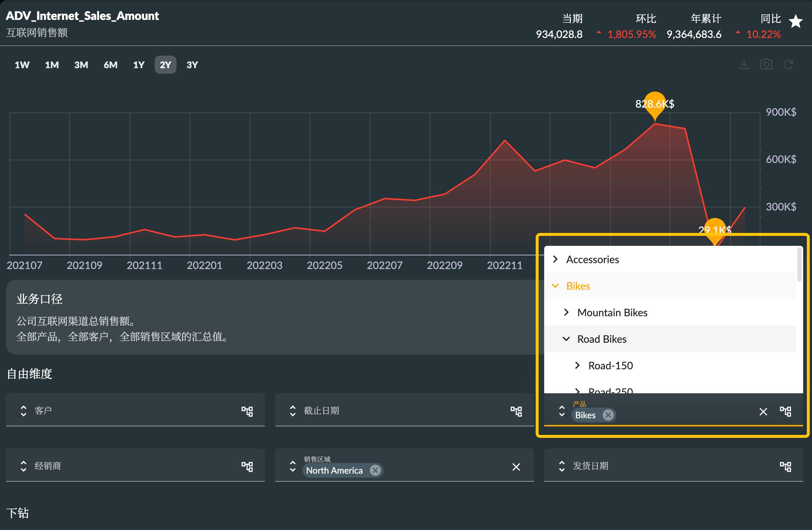
Task: Remove the Bikes filter chip
Action: point(608,415)
